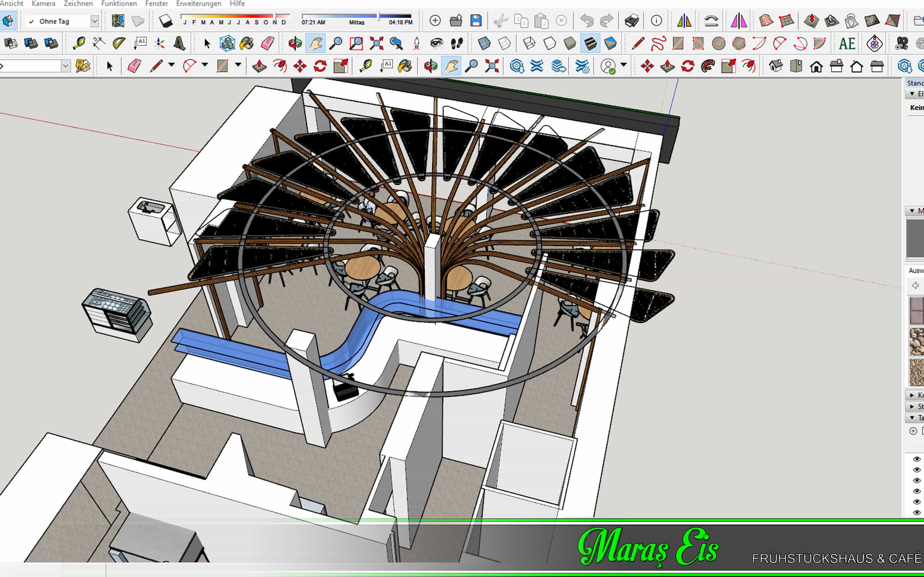Toggle visibility of first tag eye icon
The height and width of the screenshot is (577, 924).
click(x=917, y=459)
